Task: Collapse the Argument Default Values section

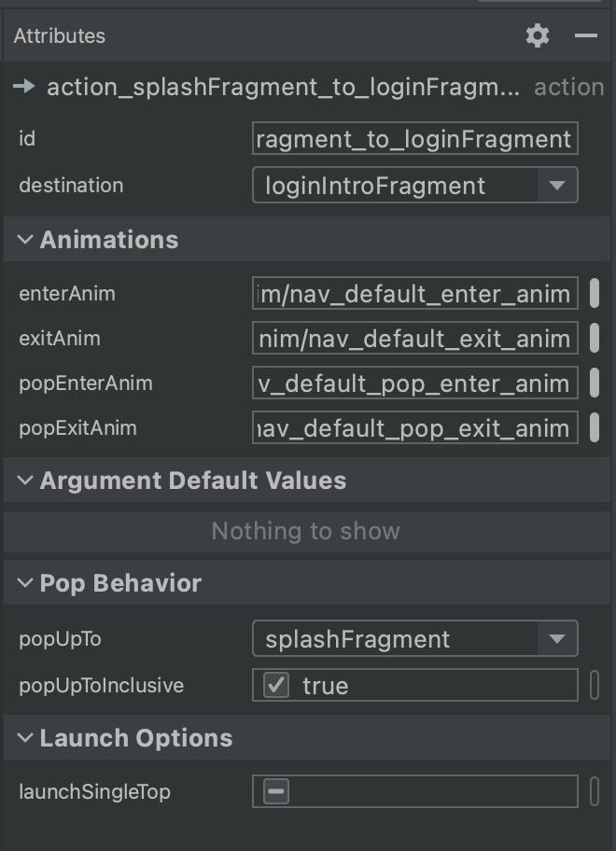Action: (x=25, y=481)
